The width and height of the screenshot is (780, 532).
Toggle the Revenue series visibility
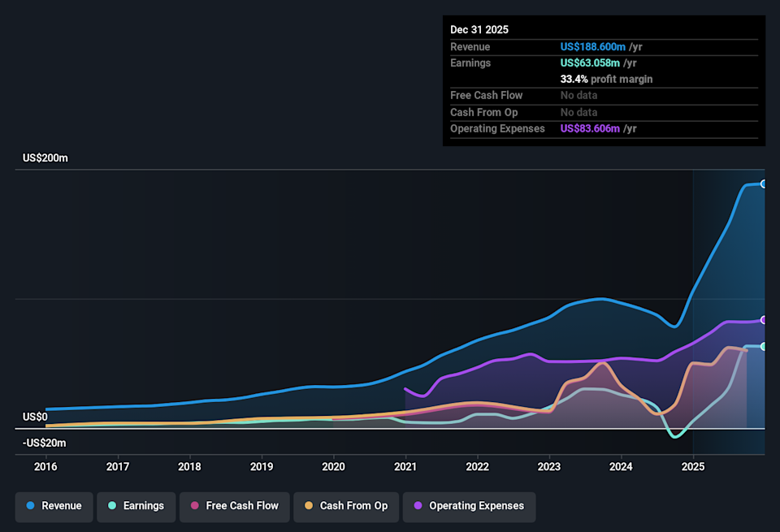[54, 507]
